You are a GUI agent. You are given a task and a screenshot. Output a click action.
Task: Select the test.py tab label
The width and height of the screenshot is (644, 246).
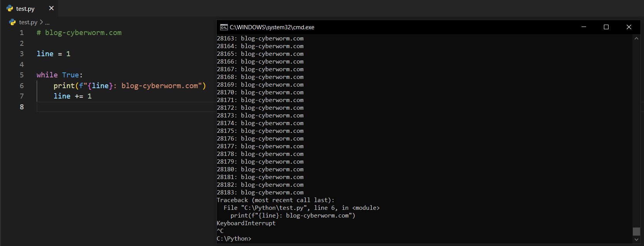25,8
